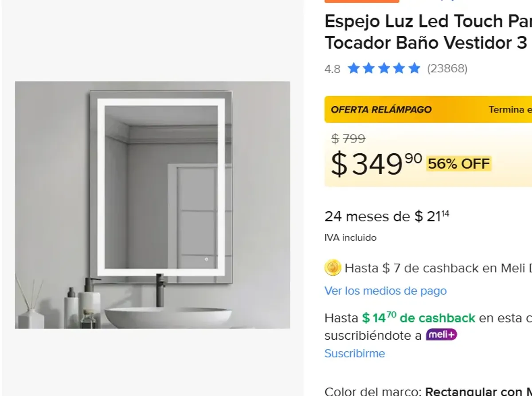Open "Ver los medios de pago"

385,291
